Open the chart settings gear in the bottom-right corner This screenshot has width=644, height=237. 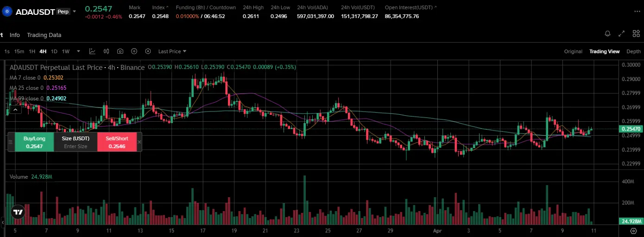pyautogui.click(x=633, y=231)
